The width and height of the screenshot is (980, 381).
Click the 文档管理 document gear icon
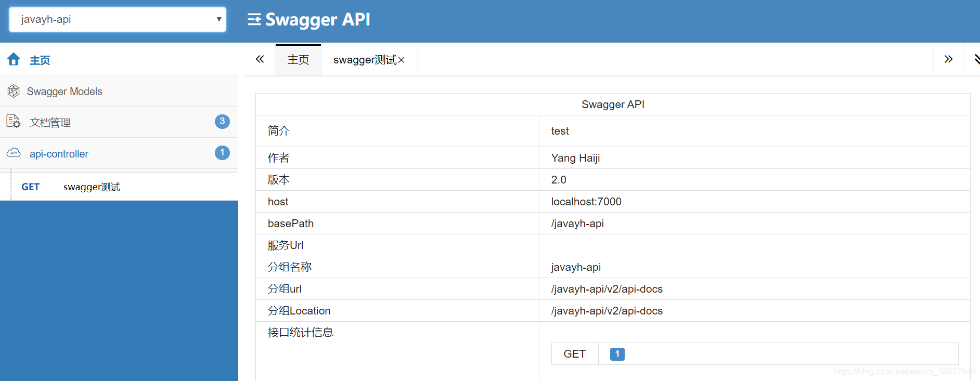(x=14, y=122)
